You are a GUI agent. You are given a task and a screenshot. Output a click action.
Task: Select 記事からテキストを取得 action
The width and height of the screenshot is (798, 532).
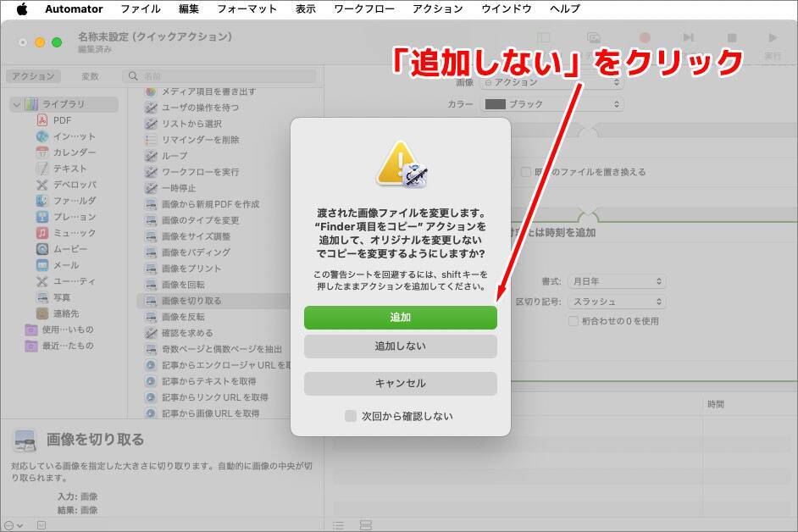(x=208, y=381)
